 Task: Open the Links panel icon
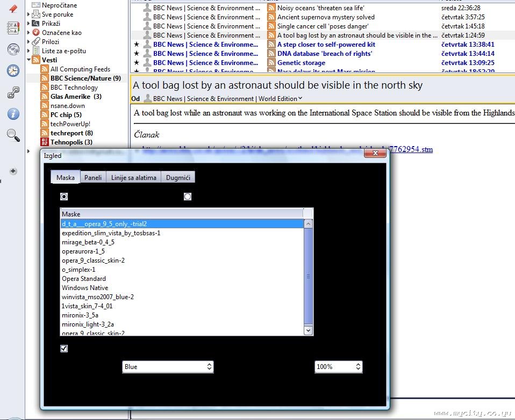(x=13, y=92)
